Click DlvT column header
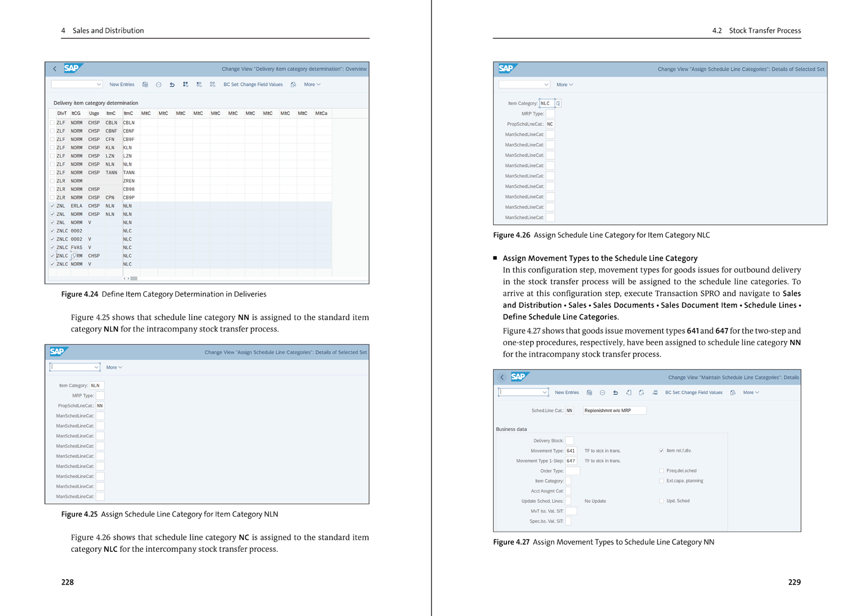 (62, 114)
